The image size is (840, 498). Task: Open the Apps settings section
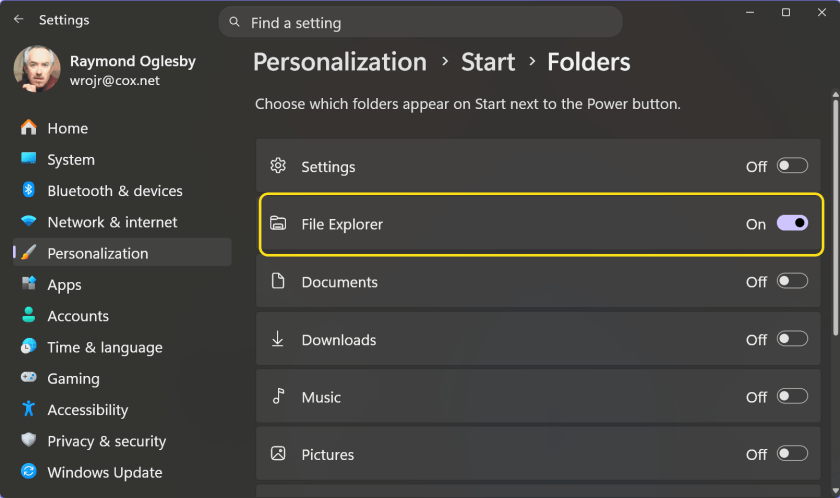[122, 285]
